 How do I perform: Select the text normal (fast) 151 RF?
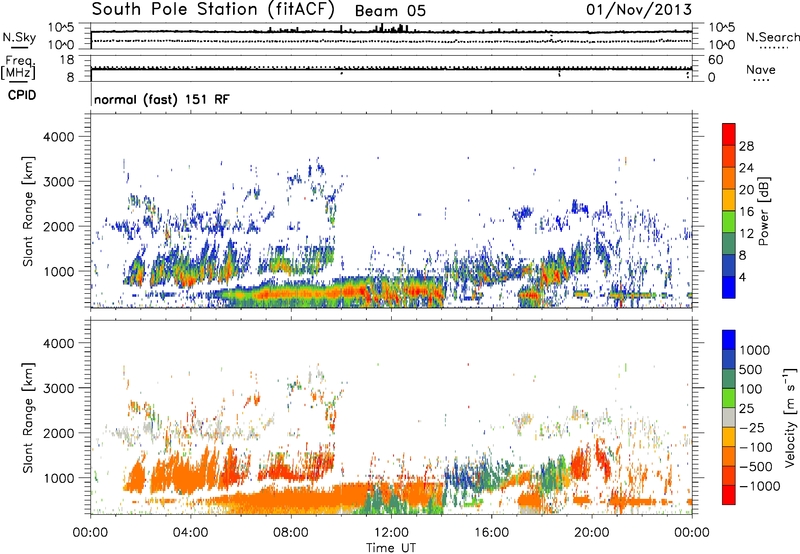click(x=162, y=99)
